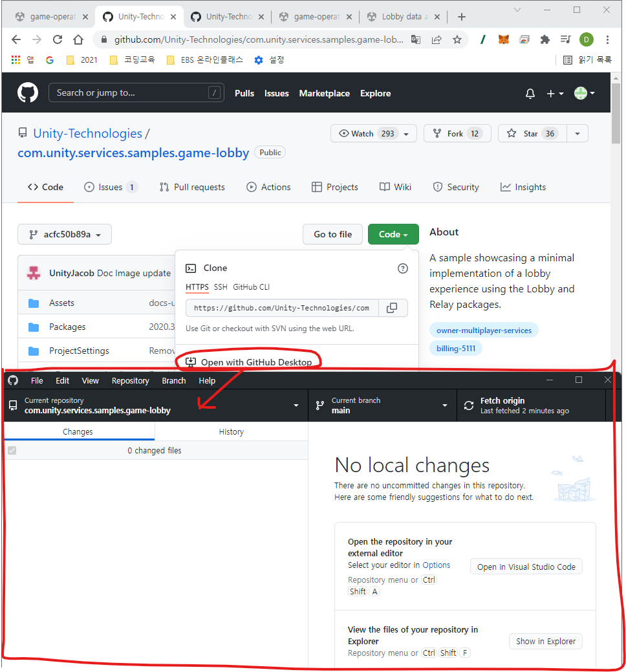Expand the Watch dropdown
The width and height of the screenshot is (626, 672).
tap(374, 134)
